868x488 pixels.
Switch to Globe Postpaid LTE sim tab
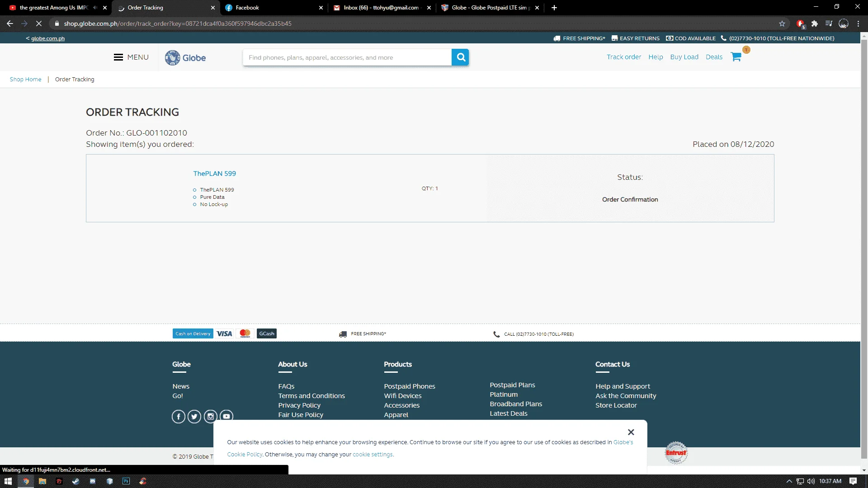coord(489,8)
